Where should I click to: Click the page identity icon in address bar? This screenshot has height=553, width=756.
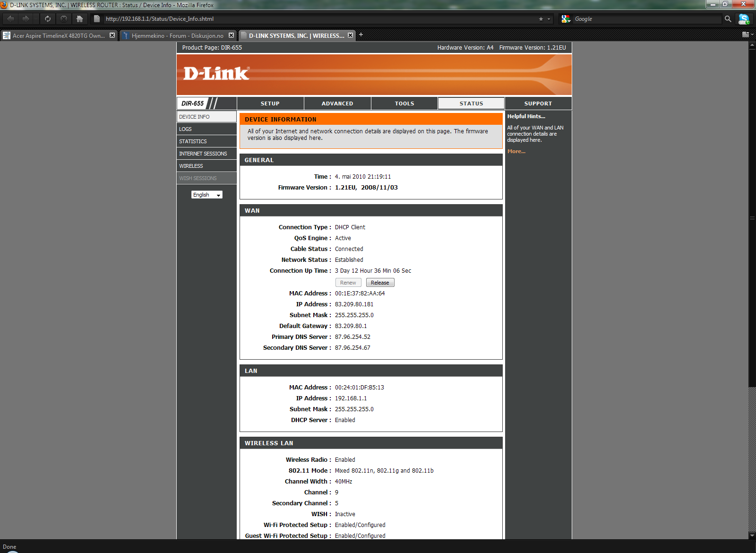click(x=97, y=19)
